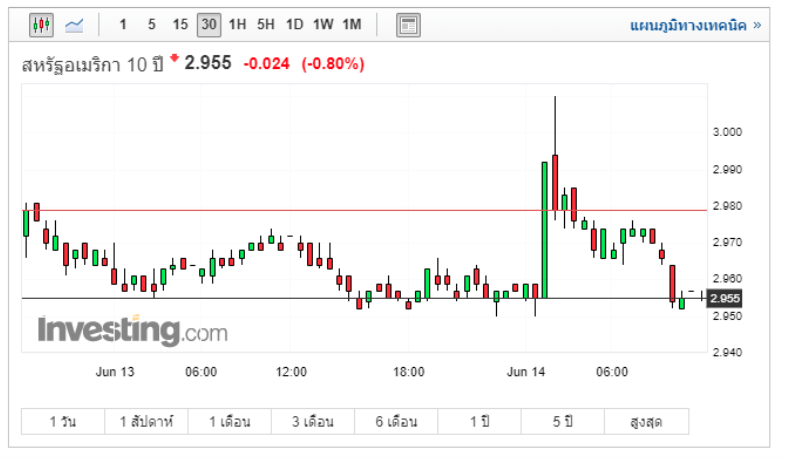Set chart to 1D interval
This screenshot has width=785, height=458.
pyautogui.click(x=294, y=24)
